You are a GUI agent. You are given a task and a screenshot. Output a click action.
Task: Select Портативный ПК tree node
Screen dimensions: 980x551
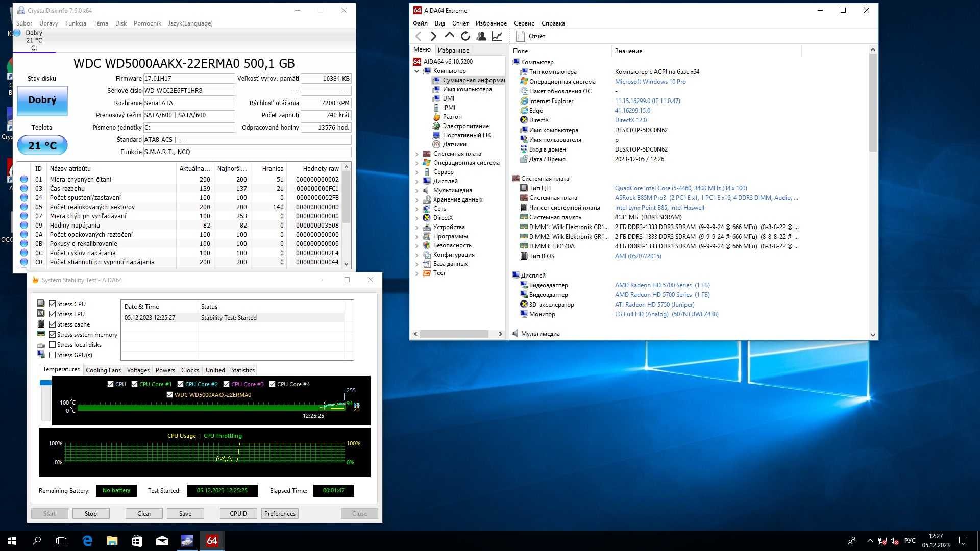click(x=467, y=135)
